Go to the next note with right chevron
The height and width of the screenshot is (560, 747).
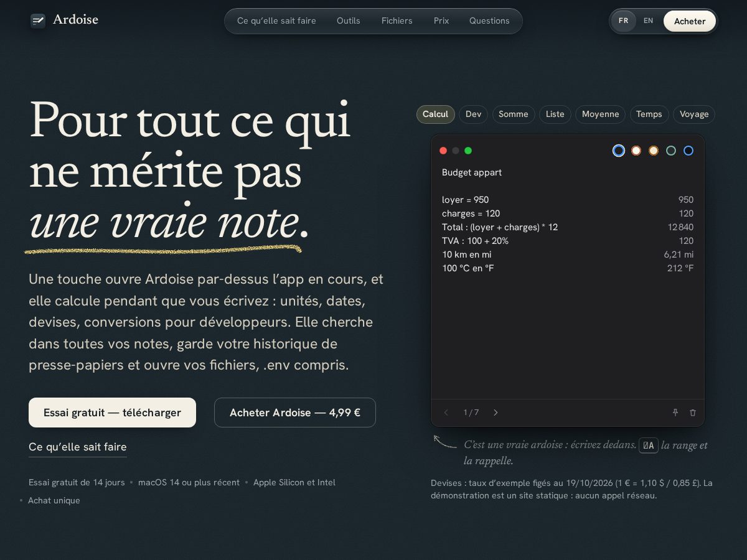coord(496,413)
